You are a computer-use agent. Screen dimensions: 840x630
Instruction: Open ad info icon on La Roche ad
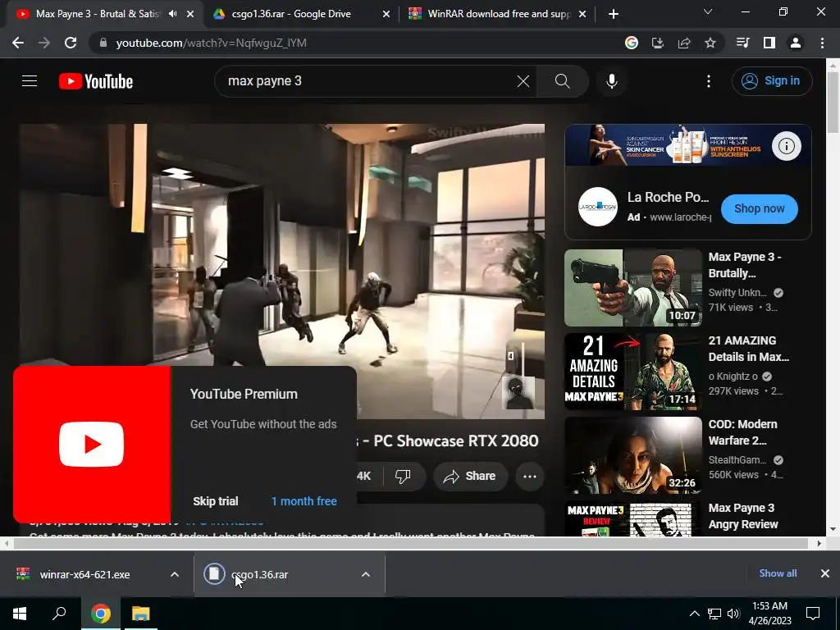[787, 146]
